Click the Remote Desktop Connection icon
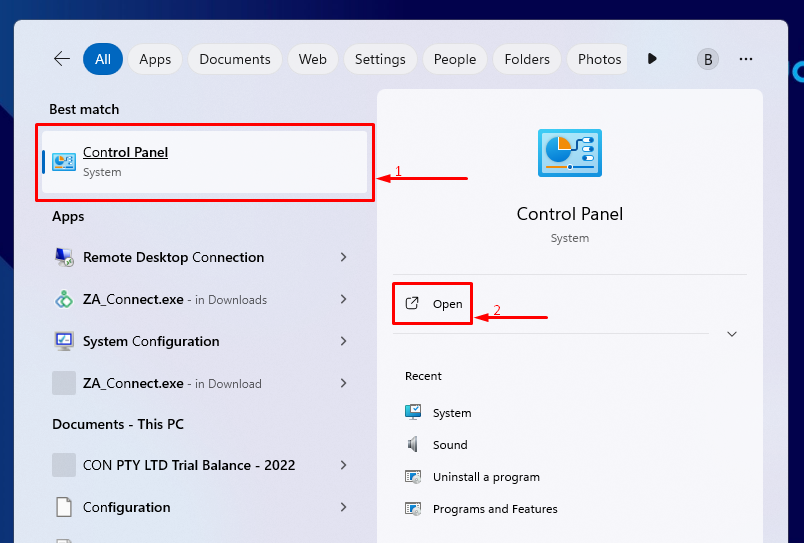 coord(64,257)
